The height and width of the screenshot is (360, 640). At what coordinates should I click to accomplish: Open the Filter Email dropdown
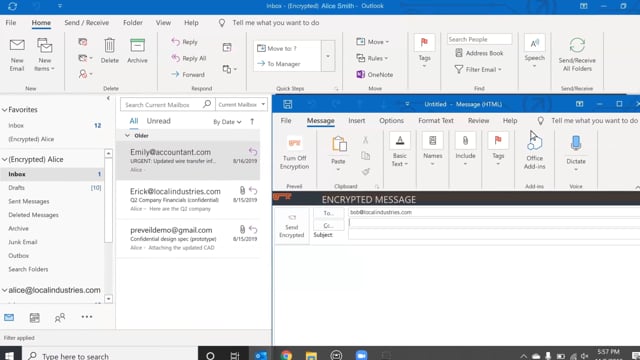(478, 69)
